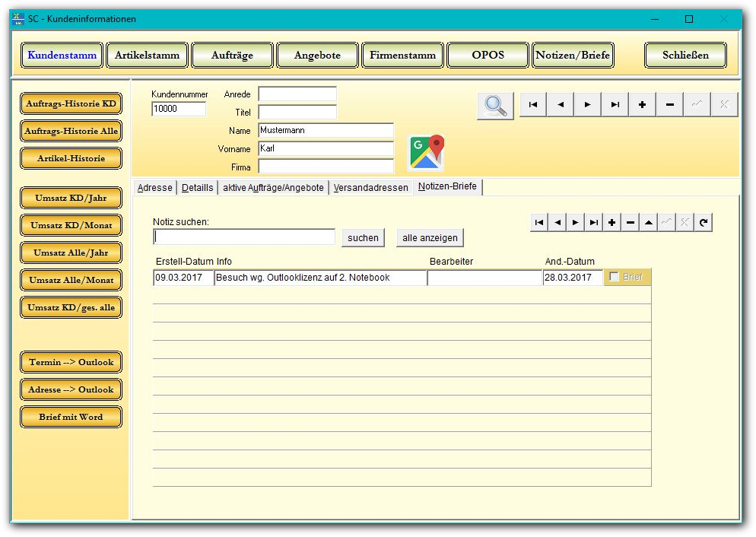Click into the Notiz suchen field
Screen dimensions: 756x537
click(244, 237)
